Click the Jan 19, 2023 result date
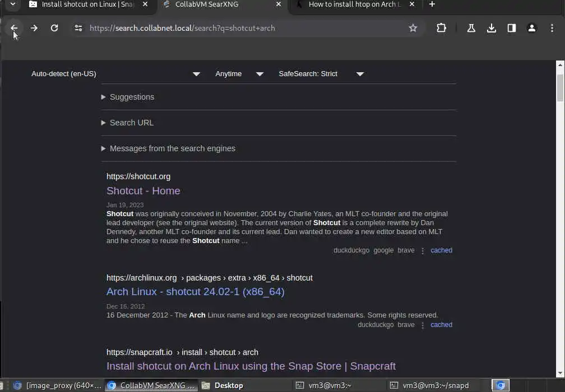 pyautogui.click(x=124, y=205)
